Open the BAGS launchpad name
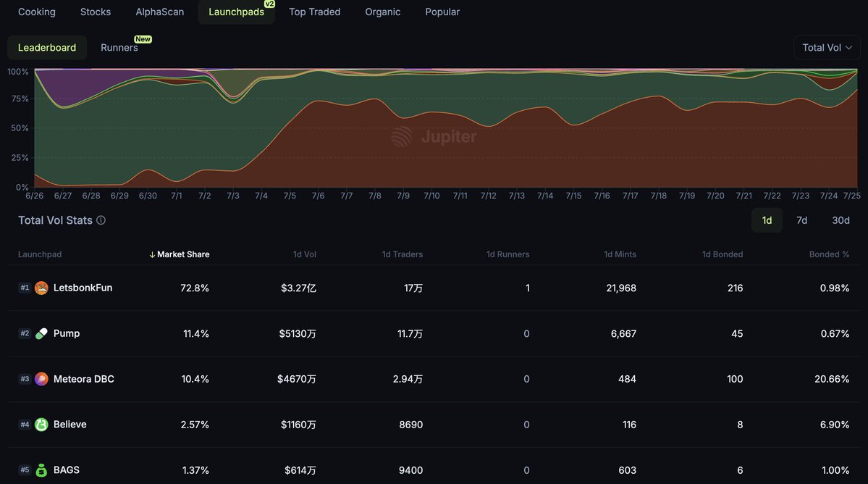The width and height of the screenshot is (868, 484). pos(67,470)
